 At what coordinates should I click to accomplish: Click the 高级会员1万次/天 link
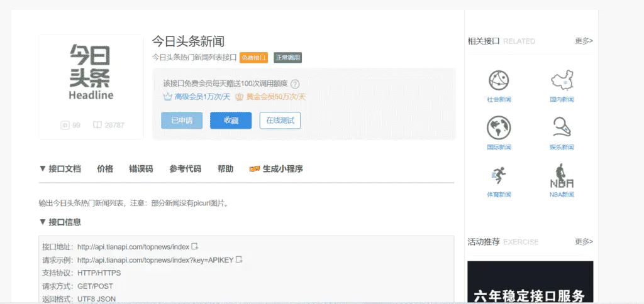click(x=202, y=97)
